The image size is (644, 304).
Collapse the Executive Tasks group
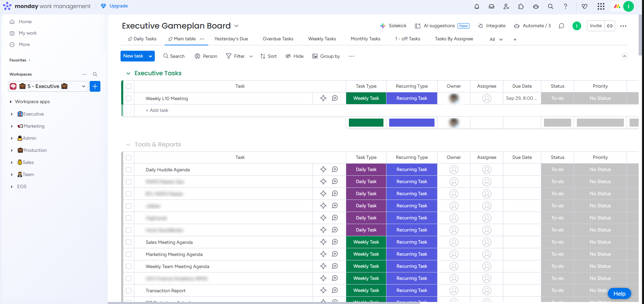coord(128,73)
